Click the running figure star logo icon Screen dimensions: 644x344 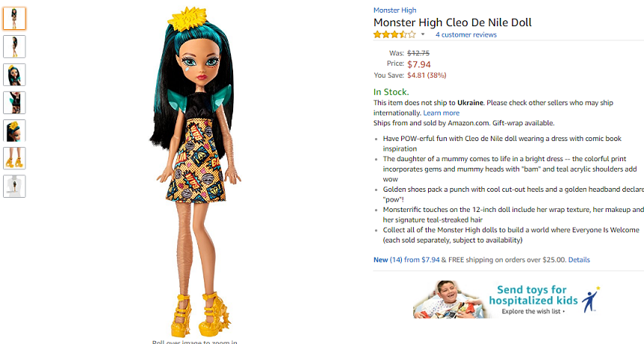(x=591, y=299)
